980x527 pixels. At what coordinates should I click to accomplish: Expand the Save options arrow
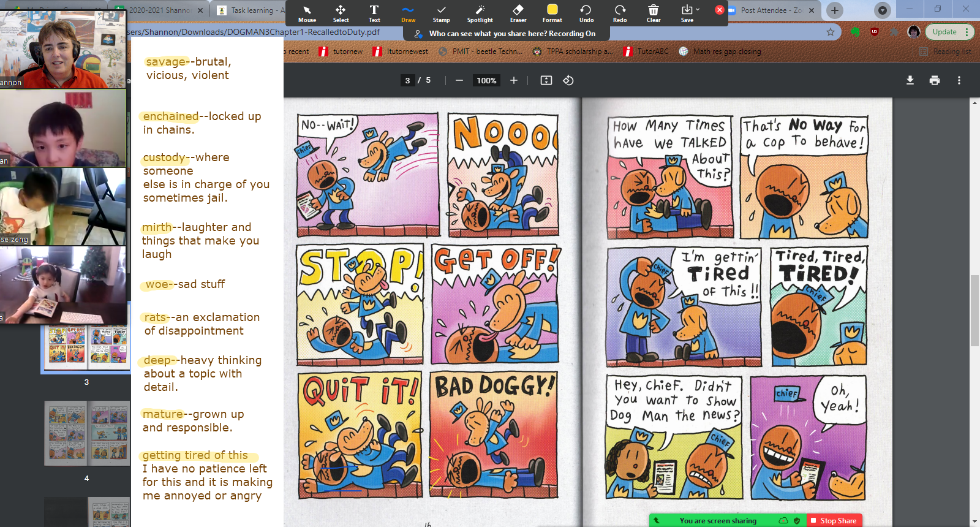point(698,9)
